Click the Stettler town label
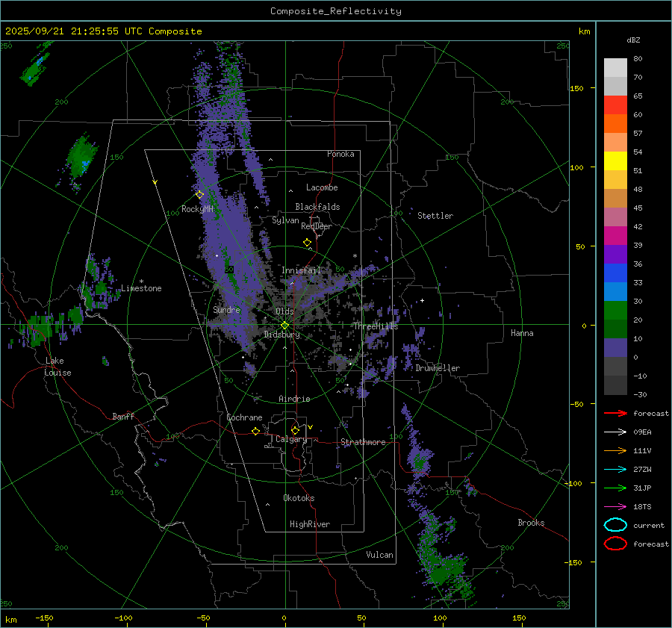672x628 pixels. pyautogui.click(x=435, y=216)
